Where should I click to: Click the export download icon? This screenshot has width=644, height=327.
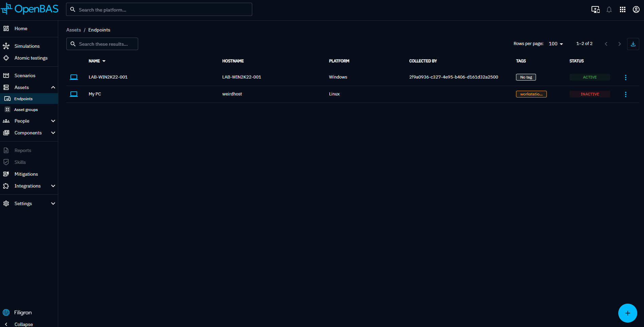tap(633, 44)
